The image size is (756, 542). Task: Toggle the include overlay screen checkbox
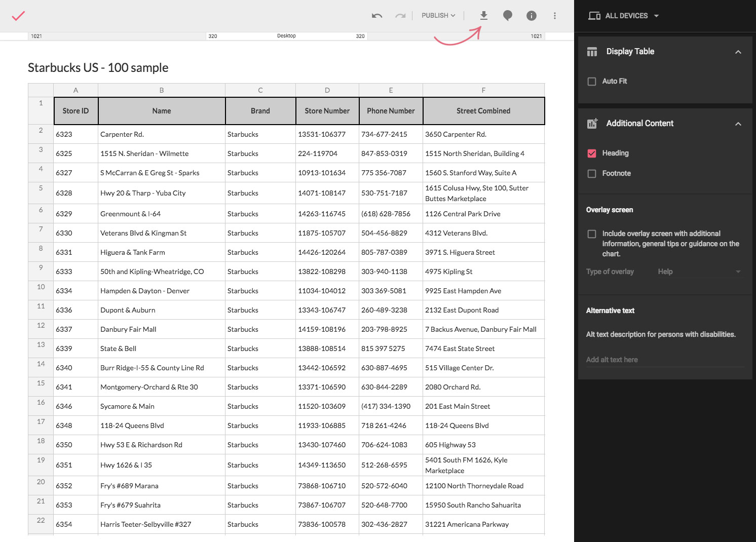pos(591,234)
